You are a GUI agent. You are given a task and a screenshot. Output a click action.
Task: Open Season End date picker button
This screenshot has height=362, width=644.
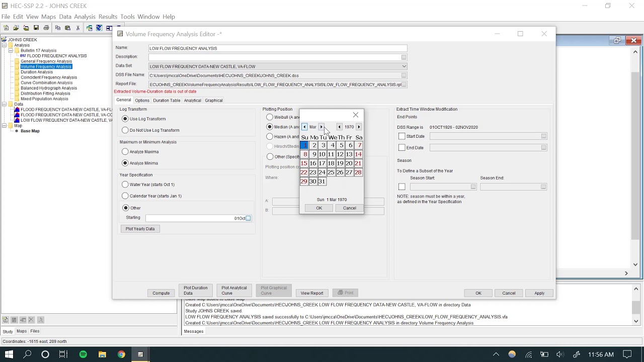(x=543, y=187)
